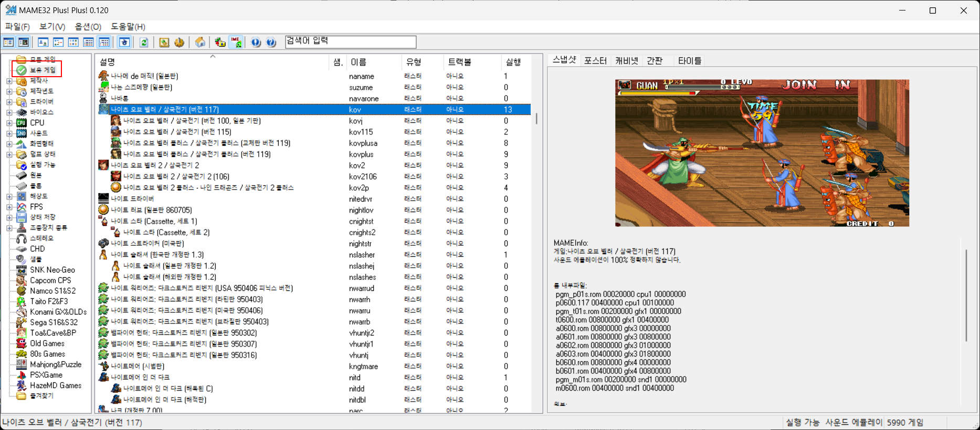
Task: Switch to the 캐비넷 tab
Action: coord(626,61)
